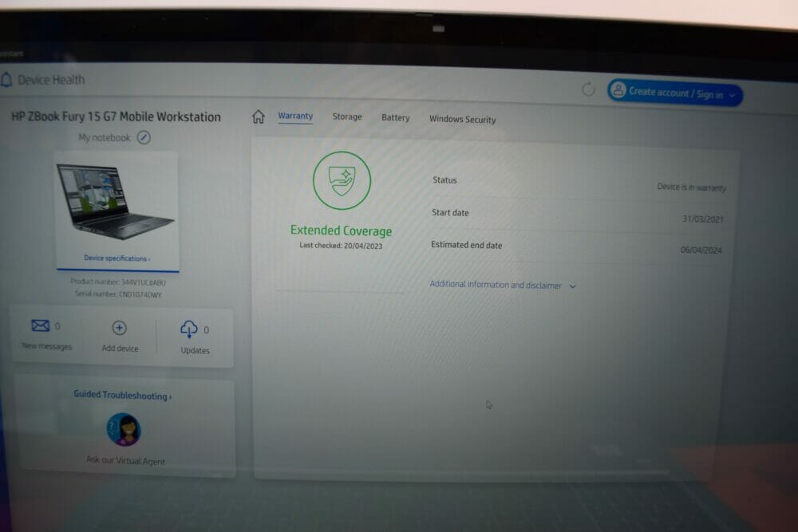Open the Updates cloud download icon

coord(189,329)
